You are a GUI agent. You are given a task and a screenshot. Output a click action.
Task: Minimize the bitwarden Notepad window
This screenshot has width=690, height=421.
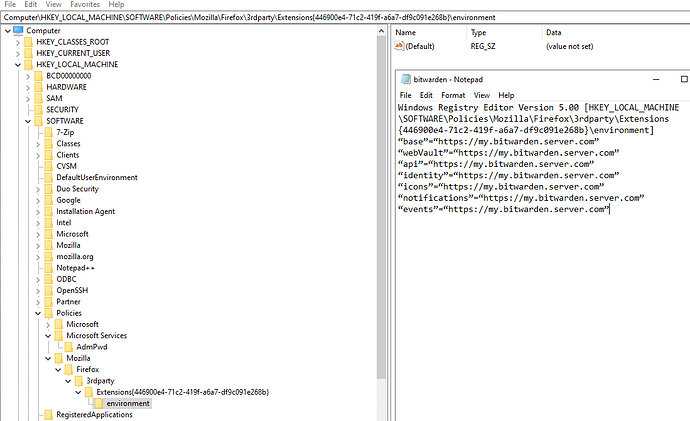pos(656,80)
